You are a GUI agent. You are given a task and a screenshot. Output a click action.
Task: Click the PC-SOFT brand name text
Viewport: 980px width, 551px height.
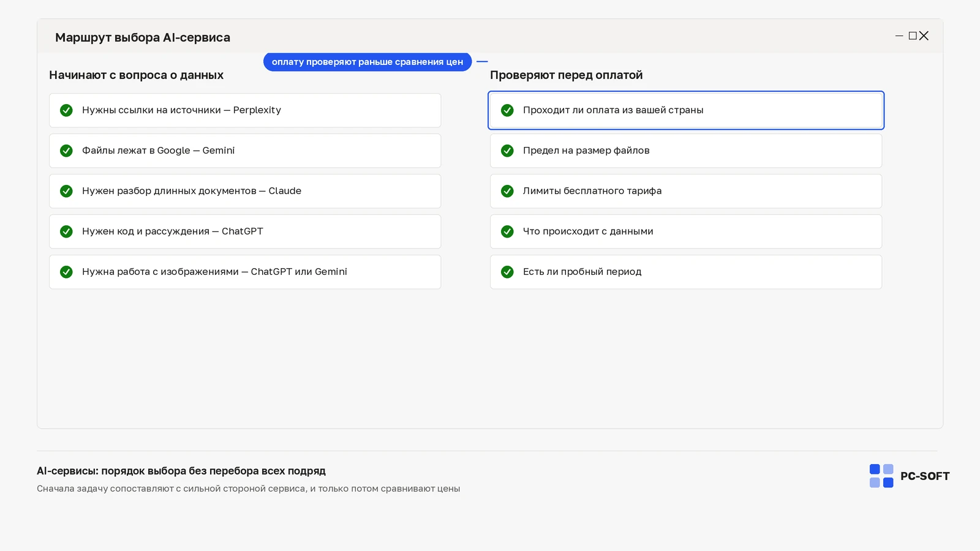tap(925, 476)
